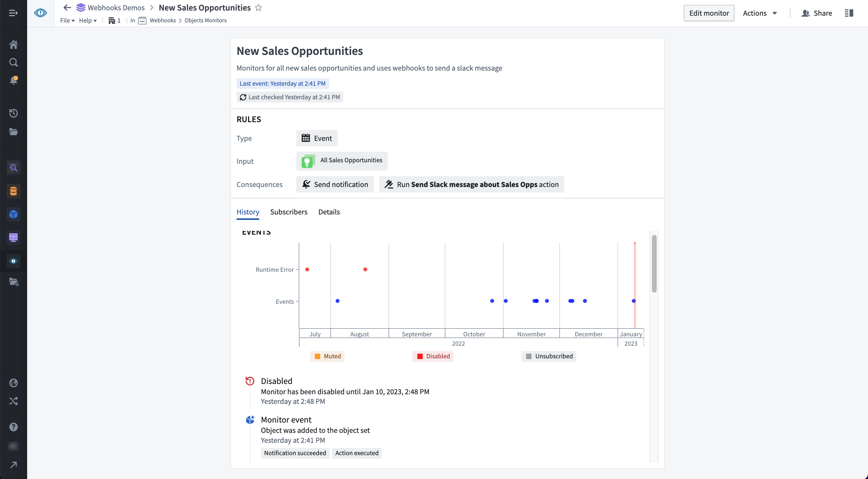The width and height of the screenshot is (868, 479).
Task: Click the organization building icon with 1
Action: pos(115,21)
